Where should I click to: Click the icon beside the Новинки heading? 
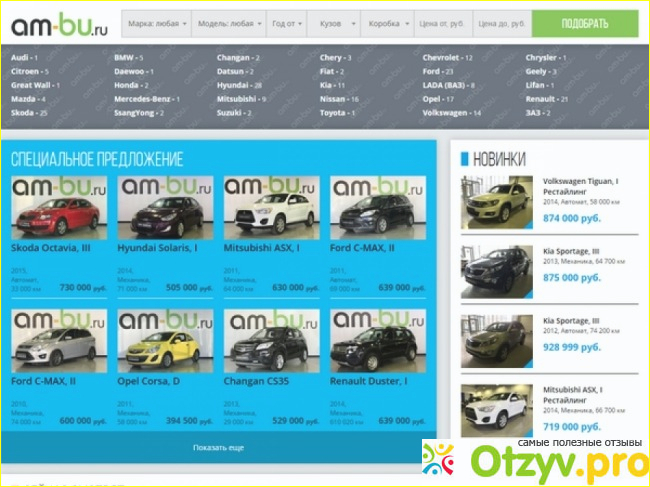click(462, 159)
